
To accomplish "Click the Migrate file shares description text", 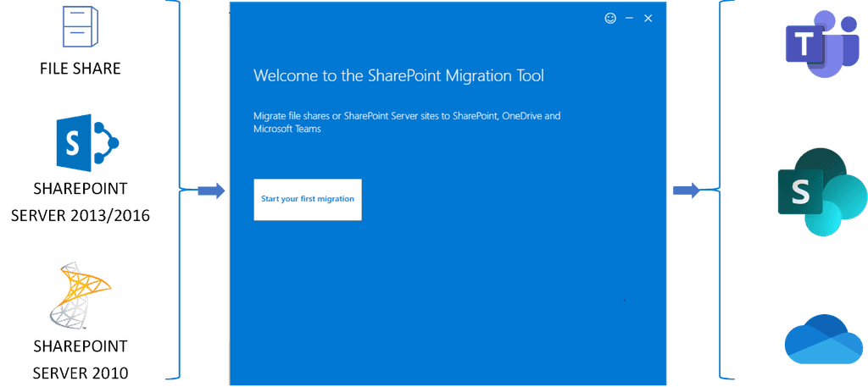I will coord(407,123).
